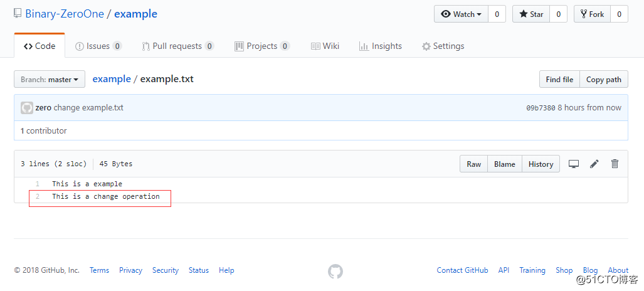Open the desktop view icon for the file
Screen dimensions: 644x291
[x=573, y=164]
